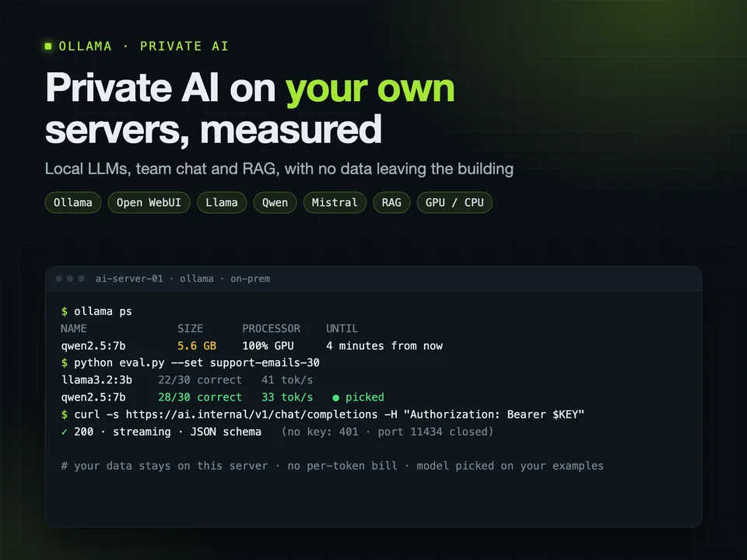The image size is (747, 560).
Task: Click the '5.6 GB' size value
Action: click(197, 345)
